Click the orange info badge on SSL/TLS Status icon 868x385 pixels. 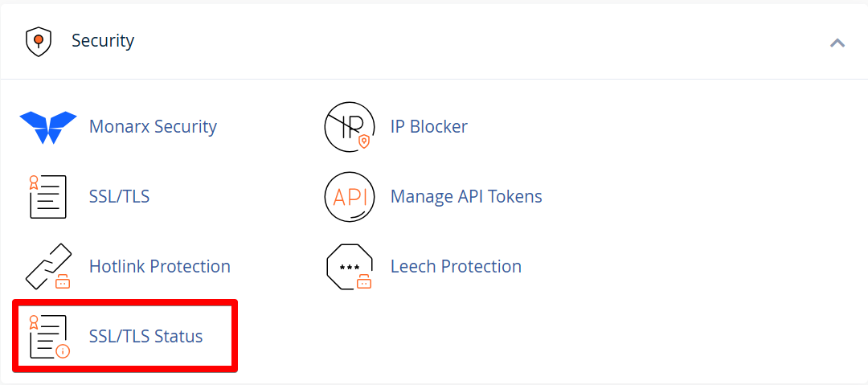tap(63, 350)
